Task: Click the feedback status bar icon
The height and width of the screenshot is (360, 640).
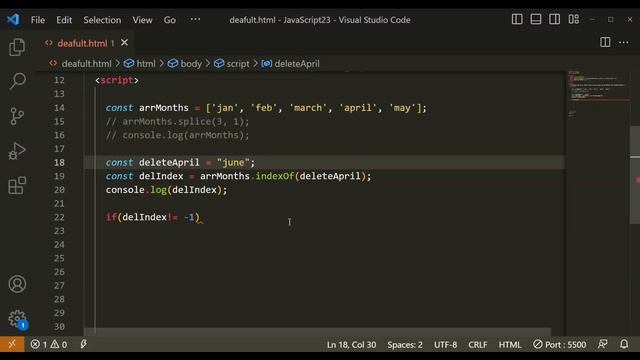Action: (603, 344)
